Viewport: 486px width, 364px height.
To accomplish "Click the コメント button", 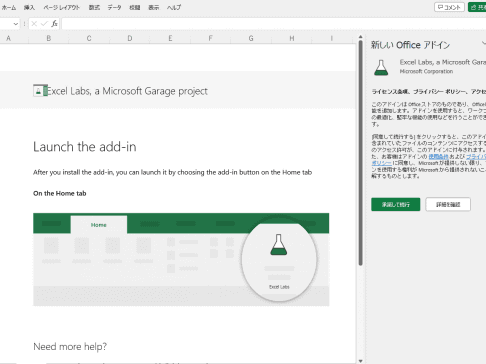I will [449, 7].
